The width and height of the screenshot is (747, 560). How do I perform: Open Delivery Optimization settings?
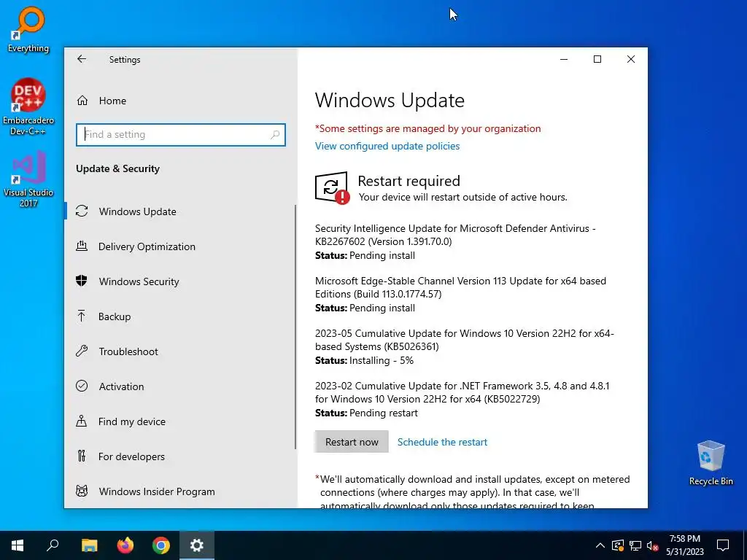(180, 246)
